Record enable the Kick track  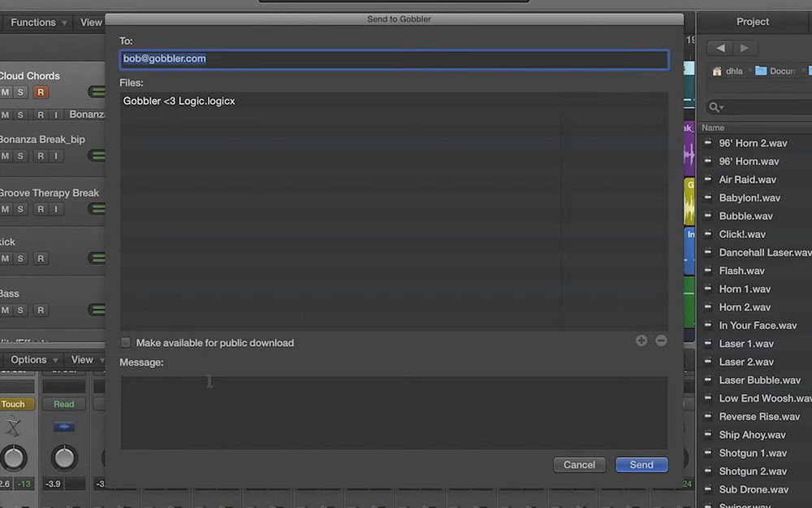(x=41, y=258)
